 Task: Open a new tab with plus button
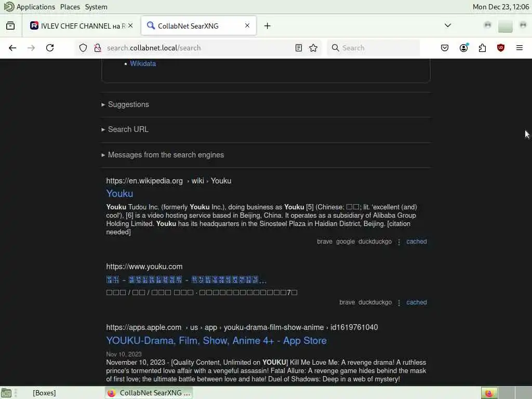(x=268, y=26)
